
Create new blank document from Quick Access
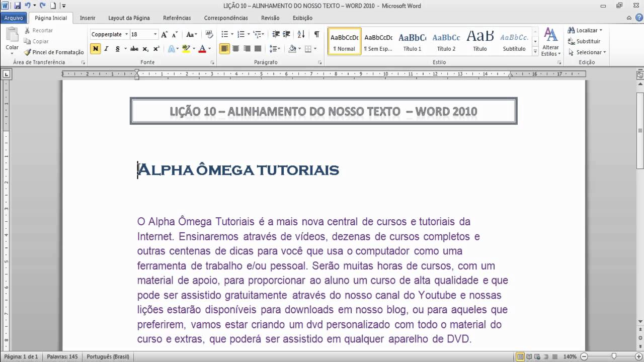[x=53, y=6]
